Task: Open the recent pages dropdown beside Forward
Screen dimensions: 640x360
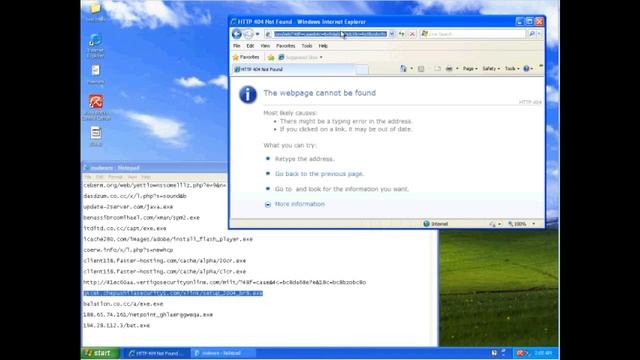Action: (x=258, y=34)
